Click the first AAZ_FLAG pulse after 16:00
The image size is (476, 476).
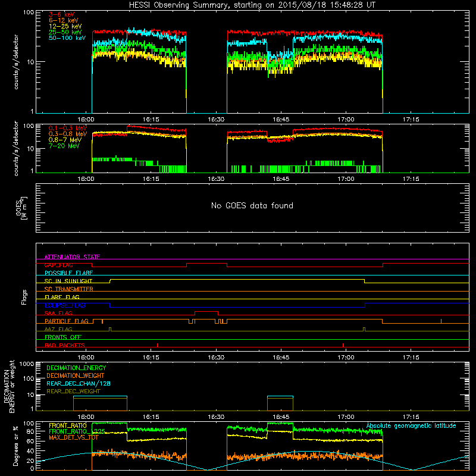[x=110, y=329]
